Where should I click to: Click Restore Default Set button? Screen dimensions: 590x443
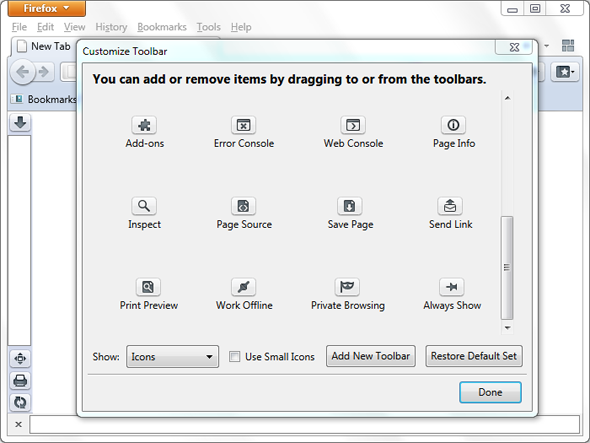click(474, 356)
